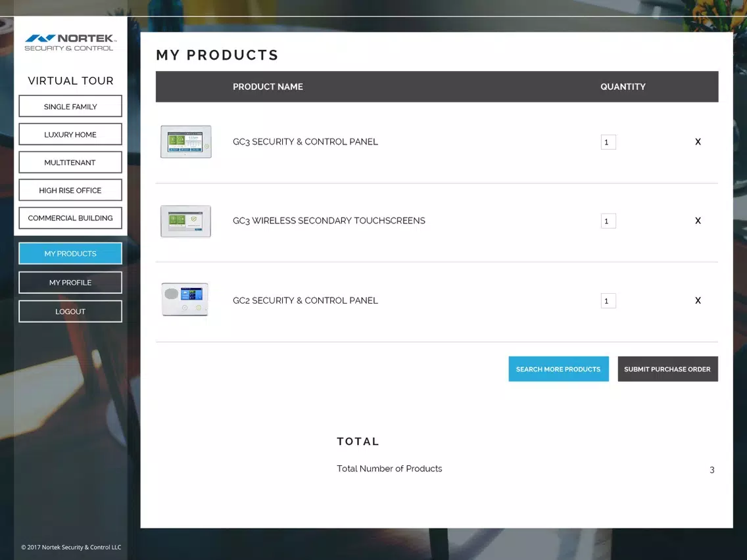Click the Nortek Security & Control logo
Viewport: 747px width, 560px height.
point(70,42)
